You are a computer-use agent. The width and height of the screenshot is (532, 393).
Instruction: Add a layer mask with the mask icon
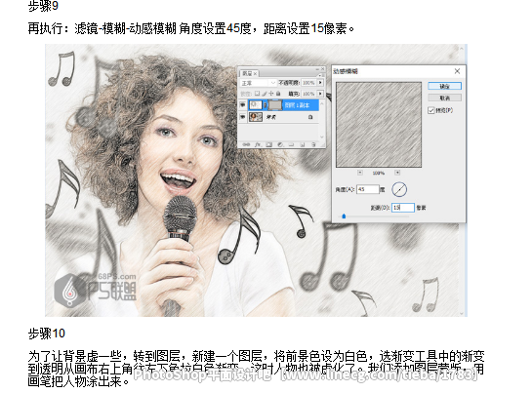(269, 144)
